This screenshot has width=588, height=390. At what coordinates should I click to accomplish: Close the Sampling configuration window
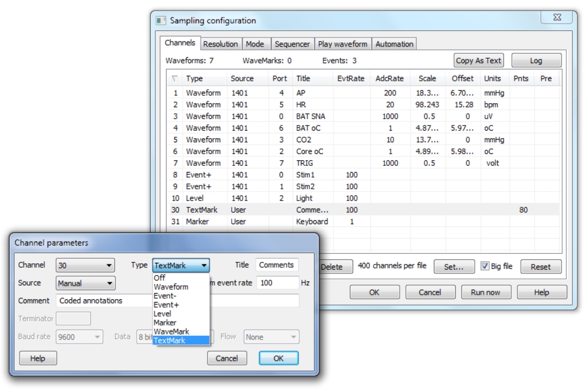[x=557, y=17]
